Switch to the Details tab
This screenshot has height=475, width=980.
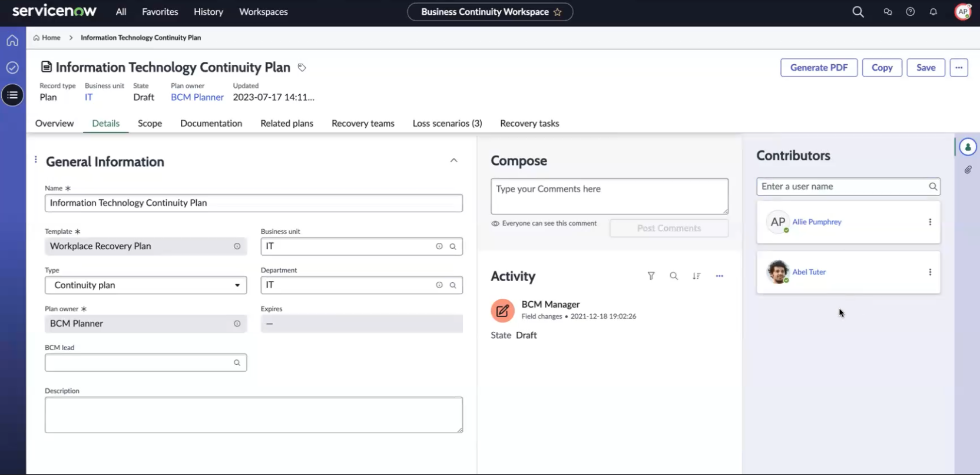[x=105, y=123]
